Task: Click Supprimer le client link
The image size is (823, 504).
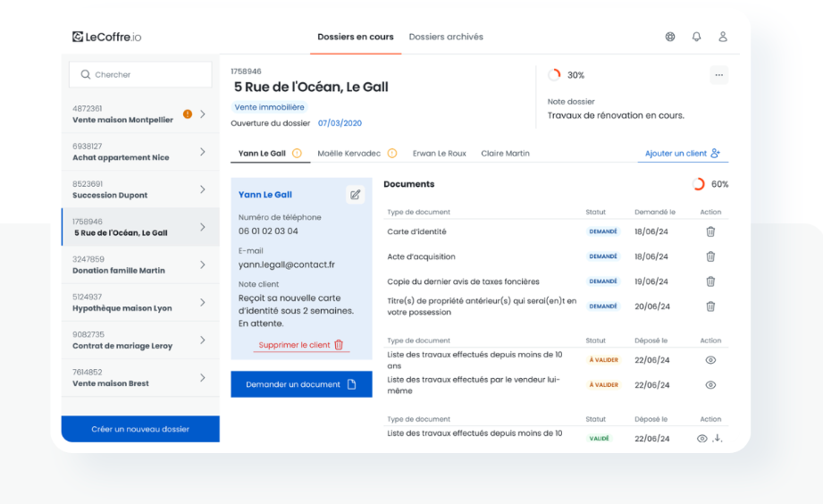Action: pyautogui.click(x=301, y=345)
